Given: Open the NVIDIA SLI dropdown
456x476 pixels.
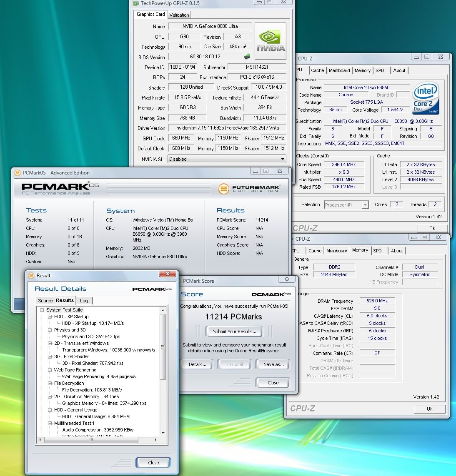Looking at the screenshot, I should pyautogui.click(x=283, y=159).
